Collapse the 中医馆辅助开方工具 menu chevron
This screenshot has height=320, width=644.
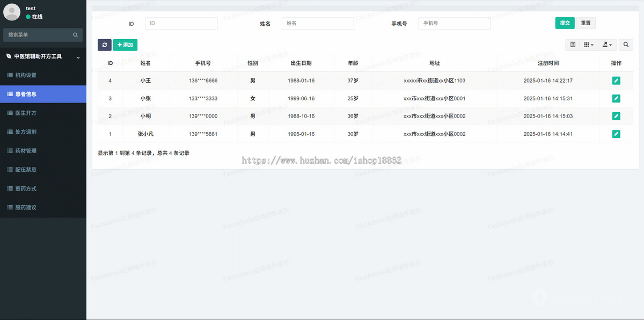tap(78, 56)
